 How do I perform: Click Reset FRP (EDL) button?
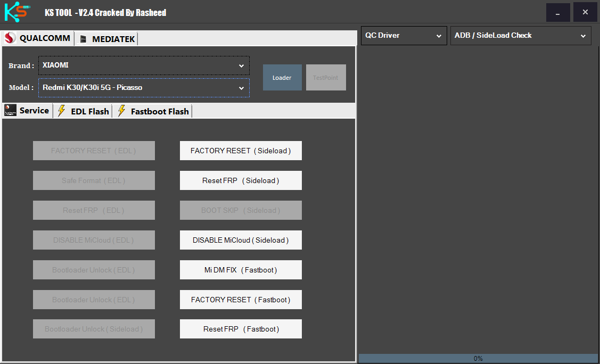click(94, 210)
